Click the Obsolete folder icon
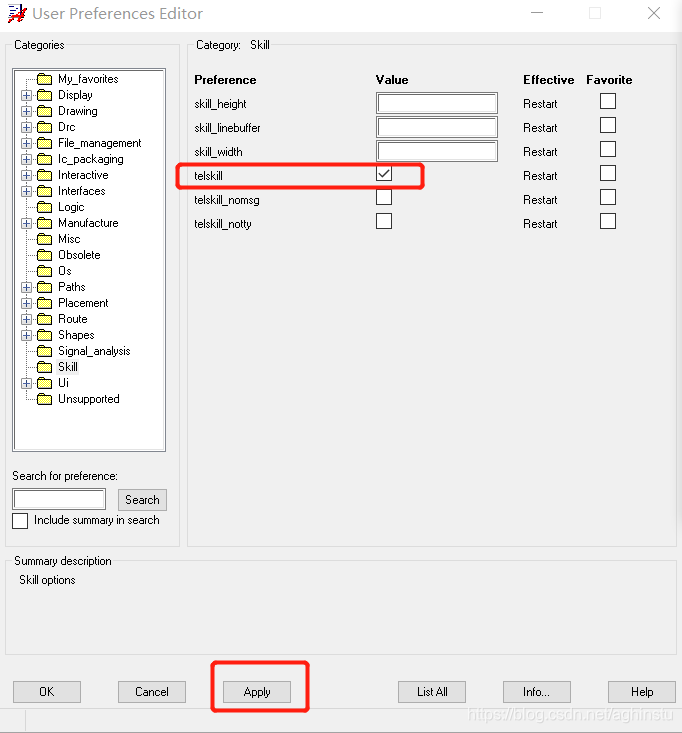 point(44,255)
